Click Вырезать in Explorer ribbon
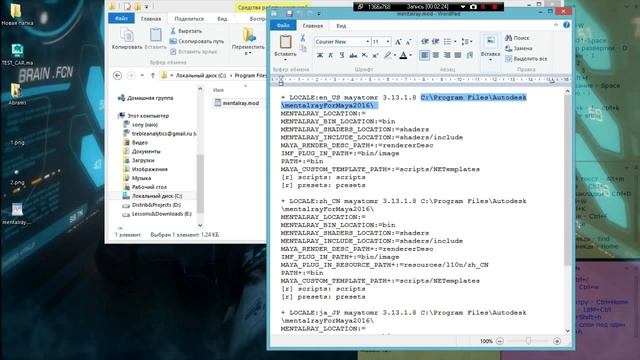 coord(186,31)
